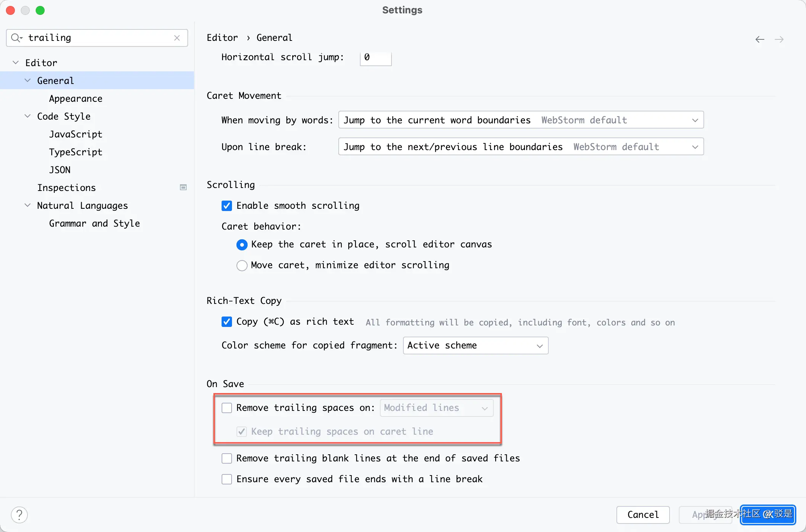Screen dimensions: 806x532
Task: Click the Cancel button
Action: coord(643,515)
